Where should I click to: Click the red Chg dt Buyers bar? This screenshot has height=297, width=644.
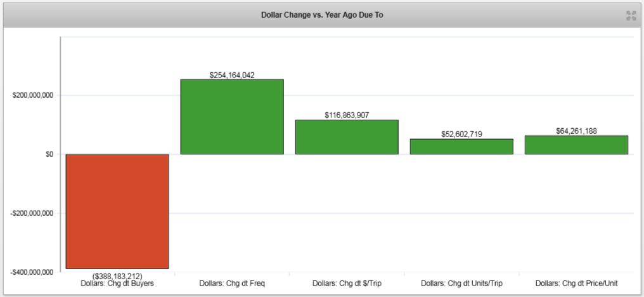[117, 211]
